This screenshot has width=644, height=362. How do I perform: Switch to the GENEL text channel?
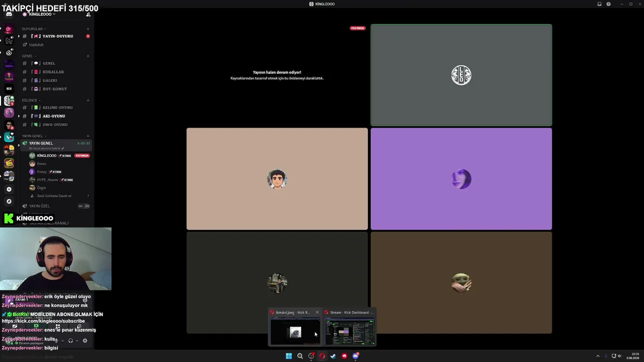pyautogui.click(x=56, y=63)
